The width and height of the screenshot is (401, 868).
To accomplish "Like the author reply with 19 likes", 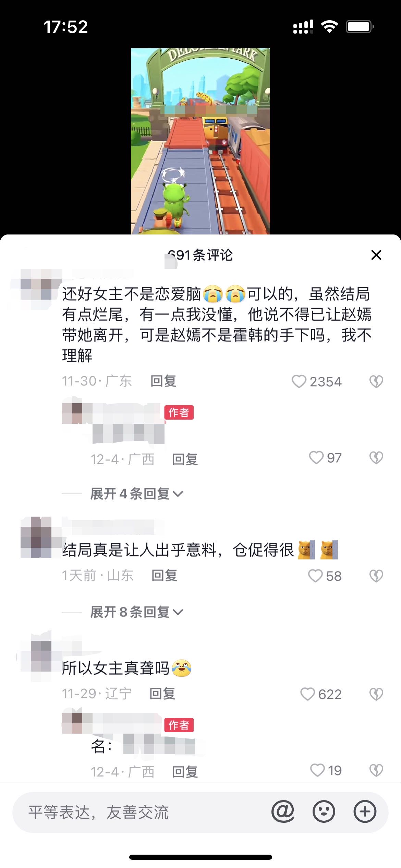I will point(317,770).
